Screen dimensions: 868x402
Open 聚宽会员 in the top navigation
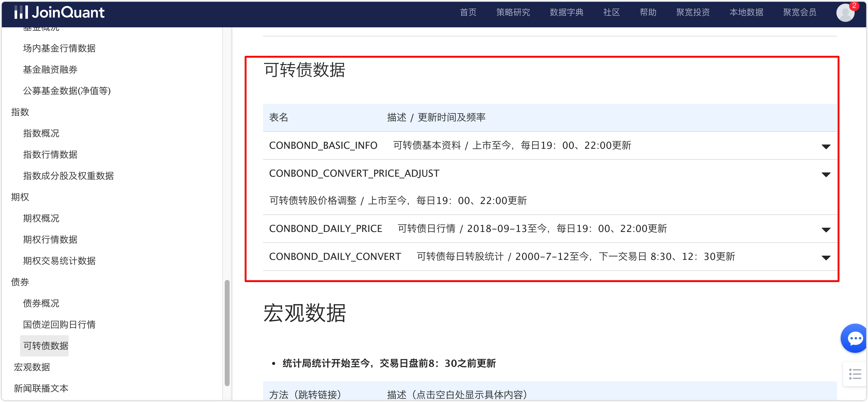point(800,12)
